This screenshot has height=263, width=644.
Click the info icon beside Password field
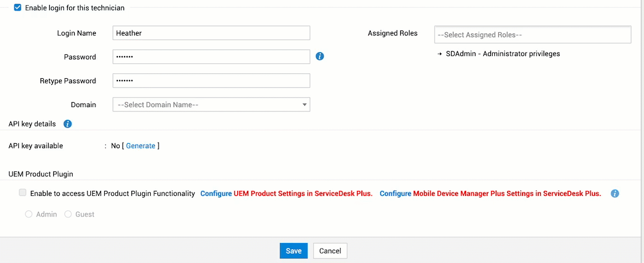(320, 57)
